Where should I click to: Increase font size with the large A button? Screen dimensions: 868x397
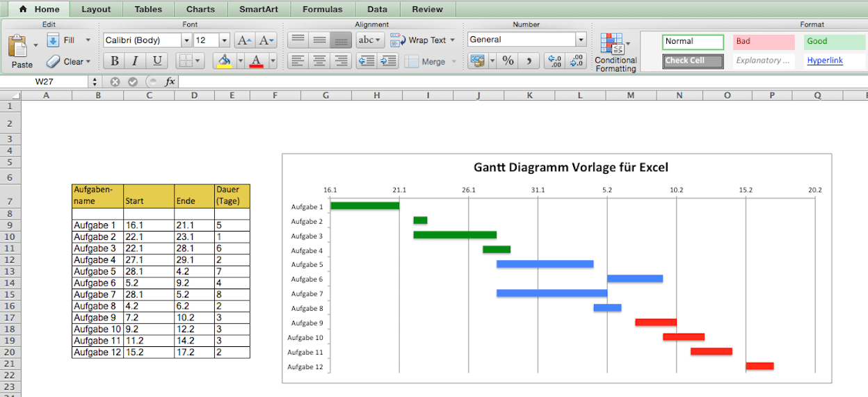click(x=243, y=40)
